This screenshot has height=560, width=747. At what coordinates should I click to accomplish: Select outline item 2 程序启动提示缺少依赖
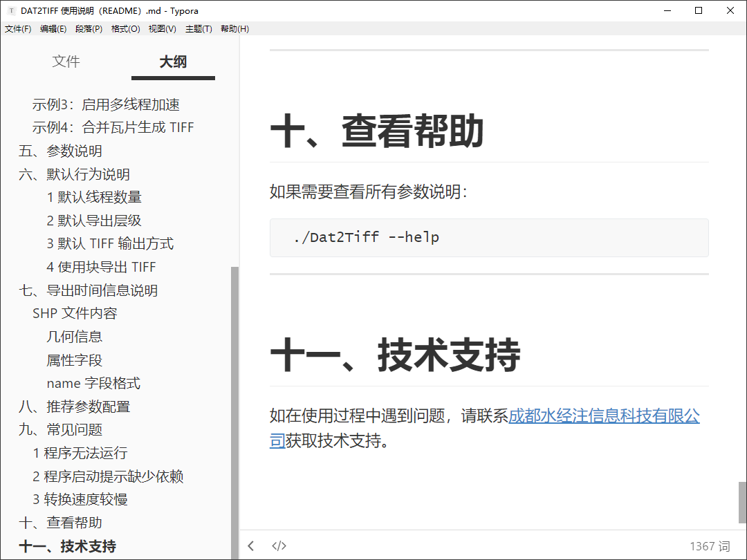108,476
